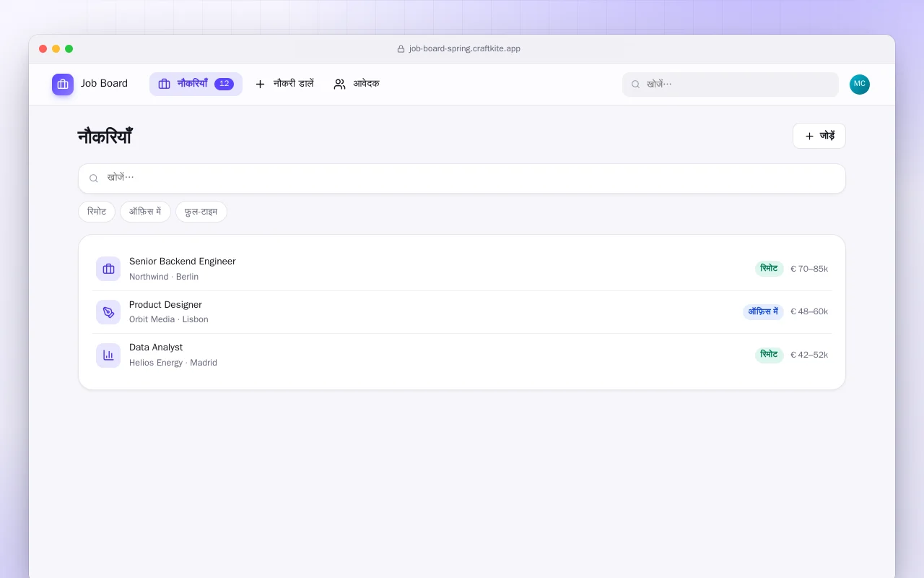Click the Job Board briefcase logo icon
924x578 pixels.
[x=63, y=85]
